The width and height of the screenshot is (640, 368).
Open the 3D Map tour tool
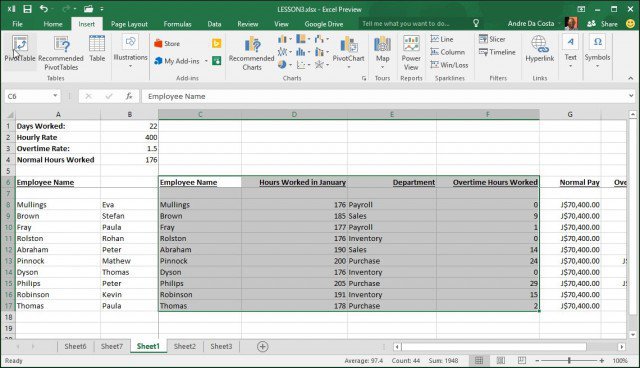tap(382, 51)
